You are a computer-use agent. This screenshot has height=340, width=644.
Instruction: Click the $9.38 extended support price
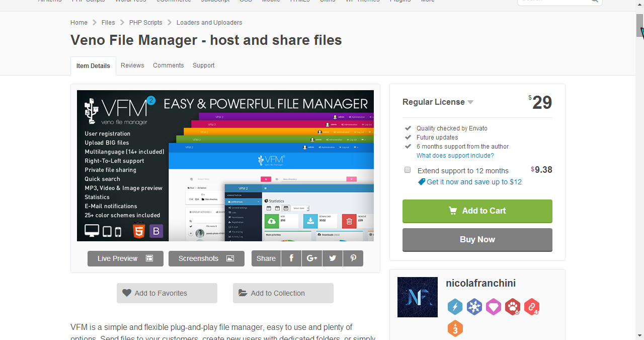[x=542, y=170]
